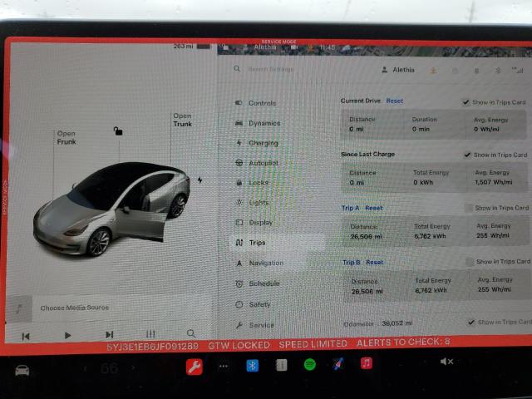
Task: Unmute the volume speaker icon
Action: pos(446,362)
